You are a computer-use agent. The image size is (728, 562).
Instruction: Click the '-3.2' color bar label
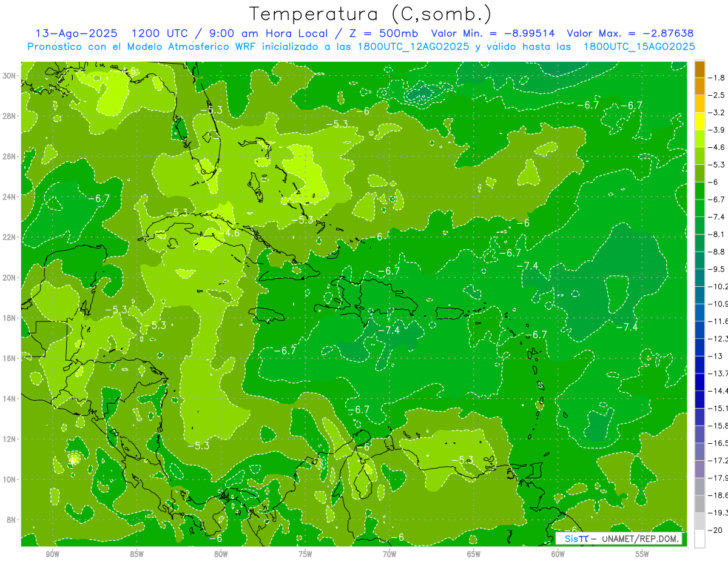click(x=716, y=113)
